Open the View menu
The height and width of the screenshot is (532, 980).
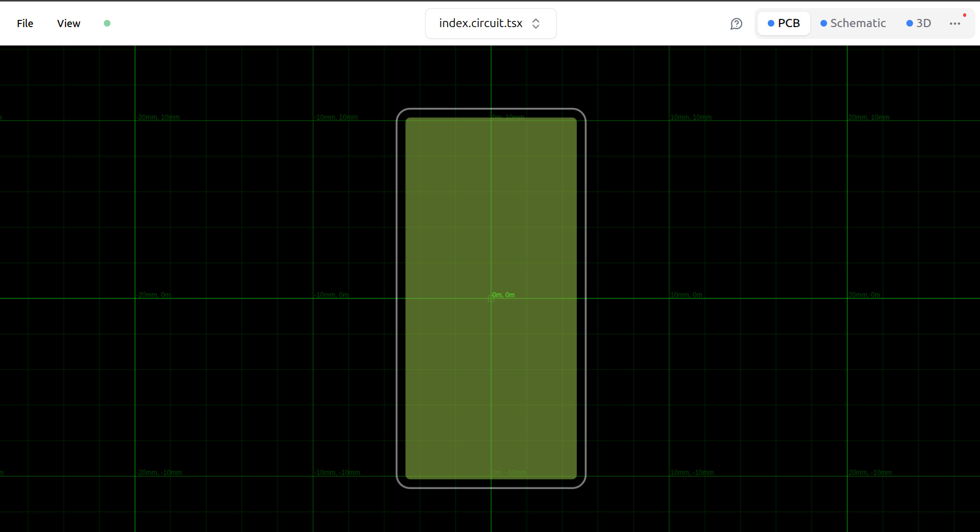(69, 24)
